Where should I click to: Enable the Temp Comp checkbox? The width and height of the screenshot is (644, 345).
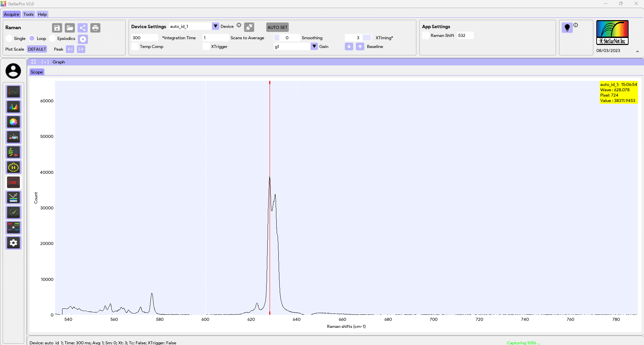pyautogui.click(x=135, y=47)
